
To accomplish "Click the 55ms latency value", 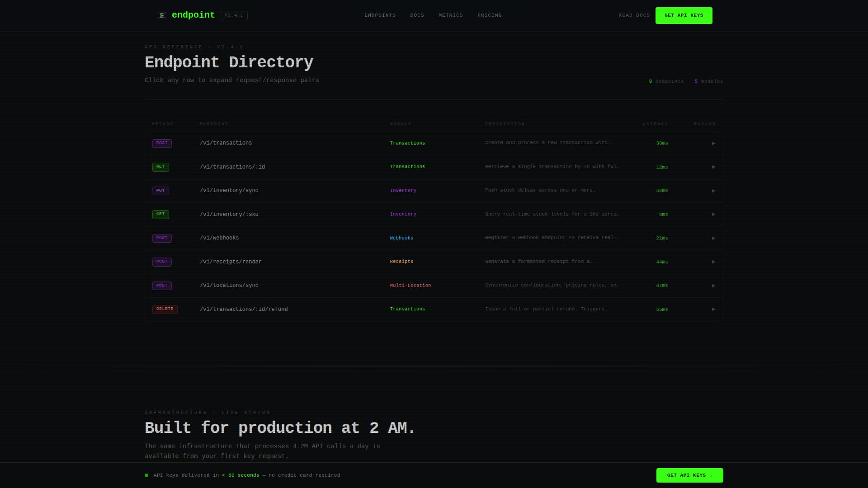I will 662,310.
